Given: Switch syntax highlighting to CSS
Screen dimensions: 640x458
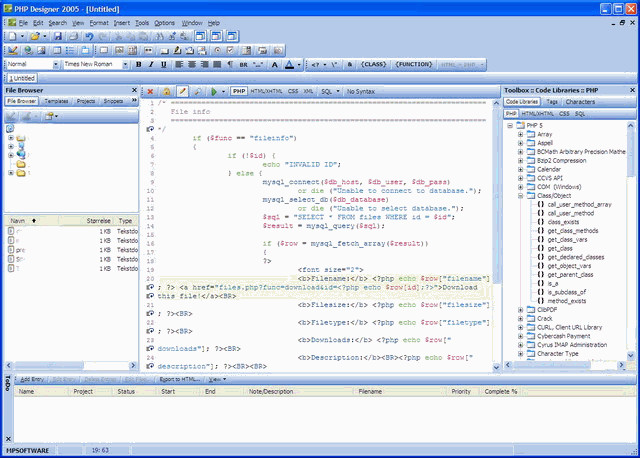Looking at the screenshot, I should (293, 91).
